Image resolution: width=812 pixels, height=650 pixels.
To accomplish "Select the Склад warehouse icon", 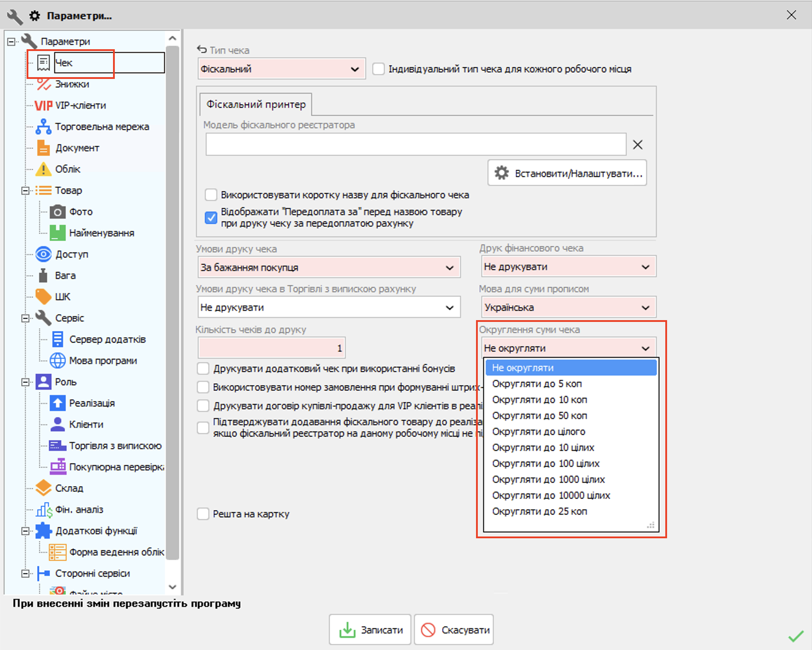I will (x=43, y=488).
